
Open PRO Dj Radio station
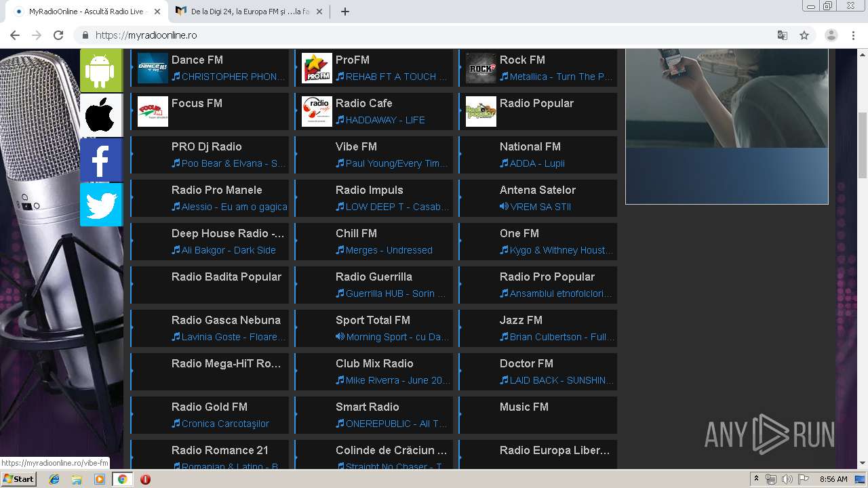click(210, 155)
